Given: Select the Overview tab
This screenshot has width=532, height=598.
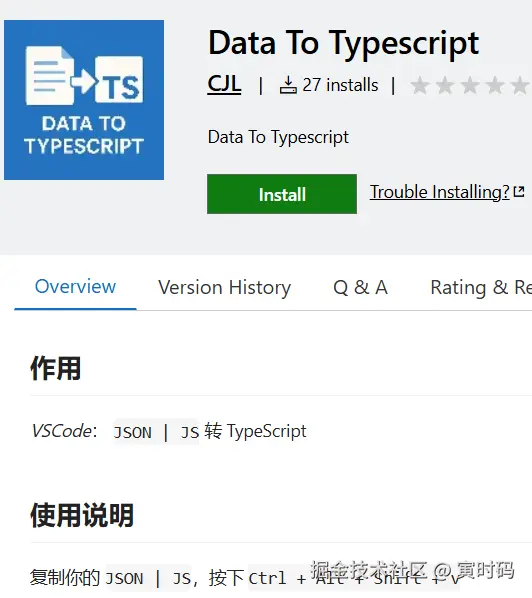Looking at the screenshot, I should pyautogui.click(x=75, y=286).
